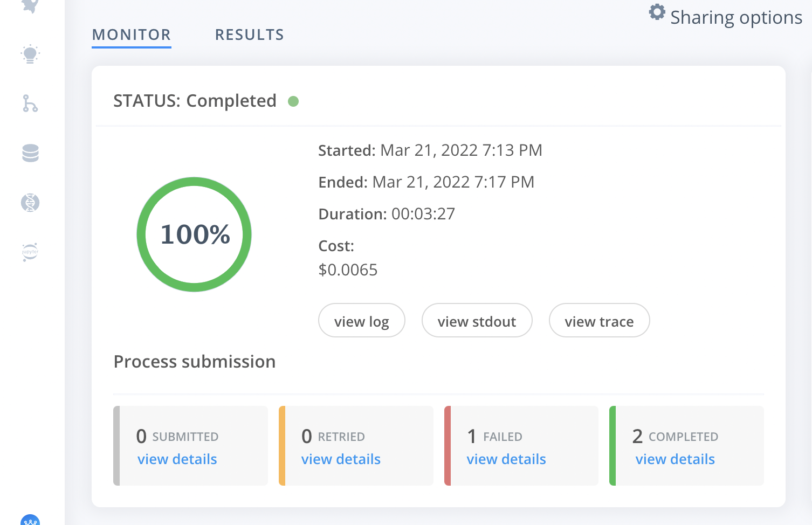The width and height of the screenshot is (812, 525).
Task: Open view details under SUBMITTED
Action: [x=177, y=459]
